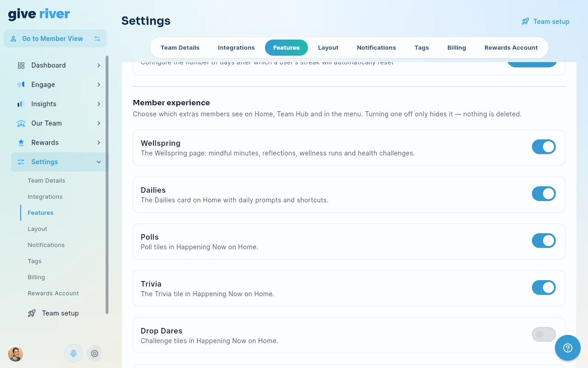
Task: Click the Engage megaphone icon
Action: pyautogui.click(x=21, y=85)
